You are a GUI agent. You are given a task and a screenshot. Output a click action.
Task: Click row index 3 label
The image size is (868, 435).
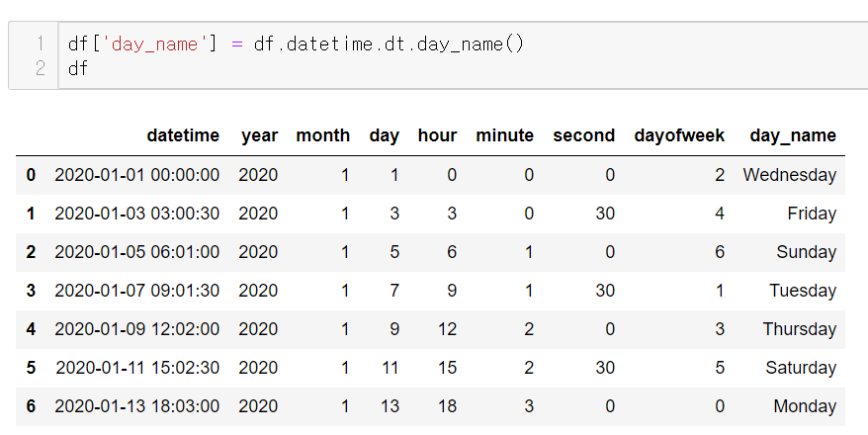31,291
